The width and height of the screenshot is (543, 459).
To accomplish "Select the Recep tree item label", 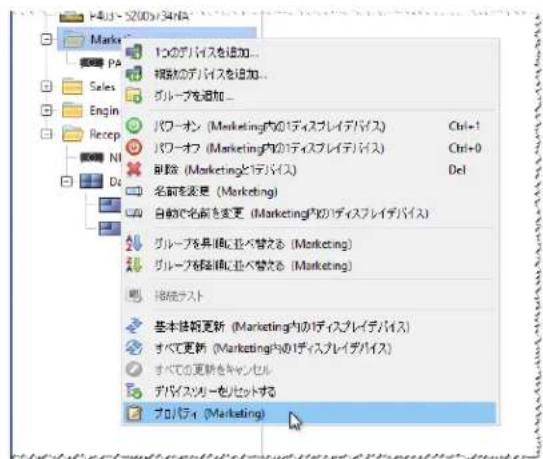I will (x=105, y=134).
